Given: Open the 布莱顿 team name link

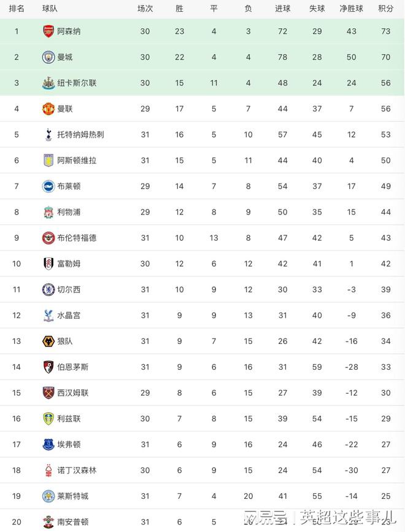Looking at the screenshot, I should [x=69, y=186].
